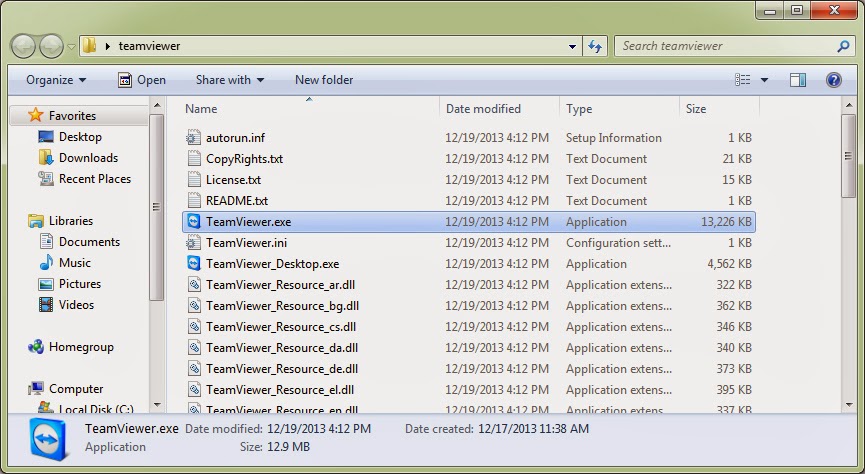The height and width of the screenshot is (474, 865).
Task: Open the Pictures library
Action: click(x=80, y=283)
